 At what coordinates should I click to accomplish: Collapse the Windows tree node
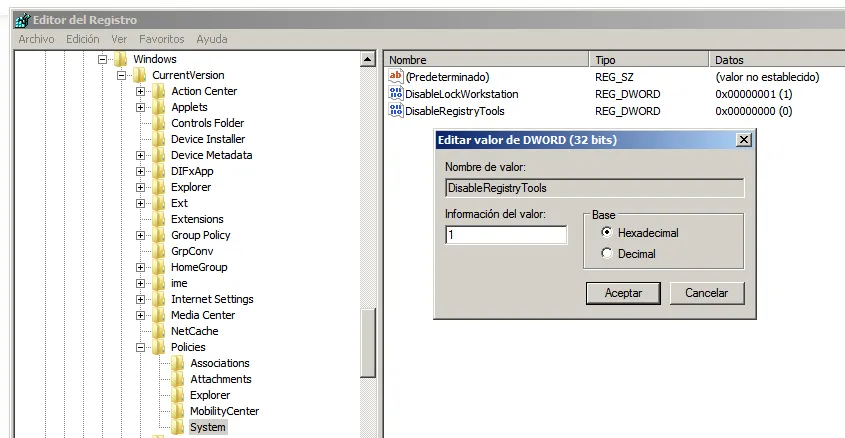102,59
